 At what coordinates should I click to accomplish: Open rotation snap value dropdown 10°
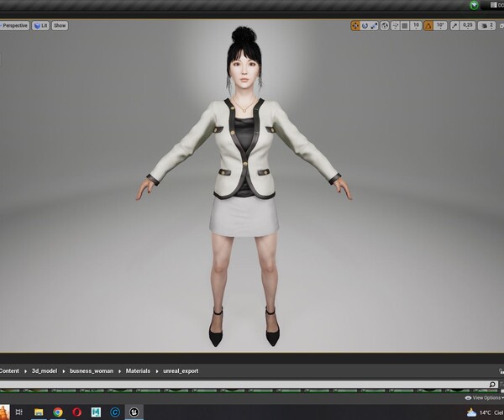[x=440, y=26]
